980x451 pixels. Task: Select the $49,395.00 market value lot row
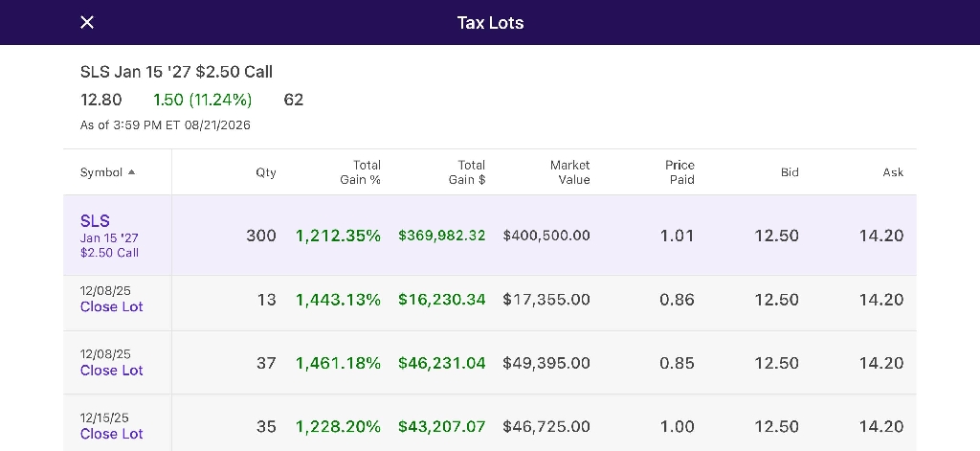click(490, 363)
